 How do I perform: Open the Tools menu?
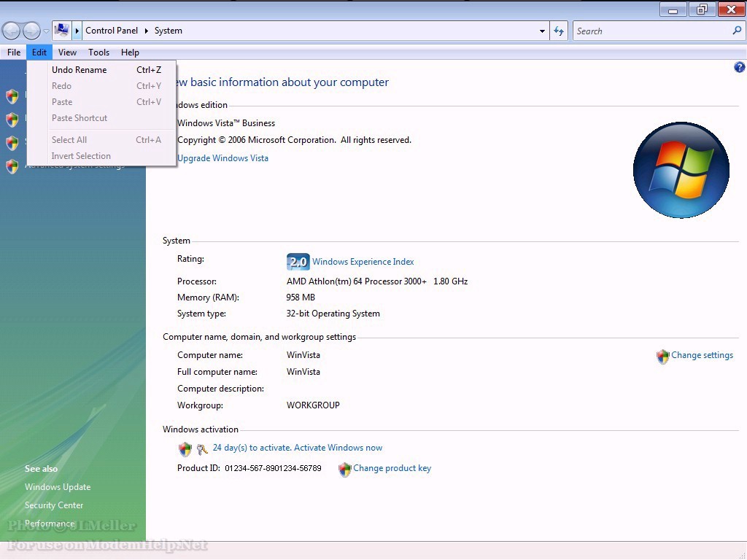[x=98, y=52]
